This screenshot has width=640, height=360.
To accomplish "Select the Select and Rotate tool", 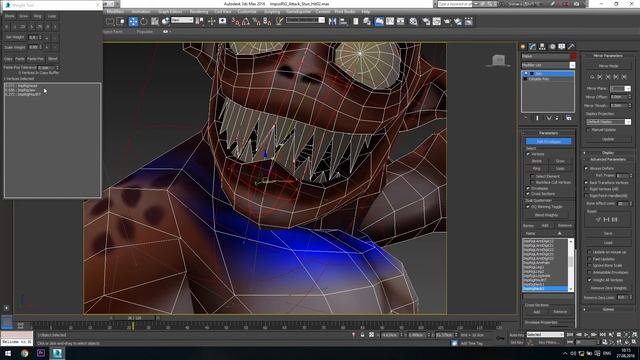I will [144, 21].
